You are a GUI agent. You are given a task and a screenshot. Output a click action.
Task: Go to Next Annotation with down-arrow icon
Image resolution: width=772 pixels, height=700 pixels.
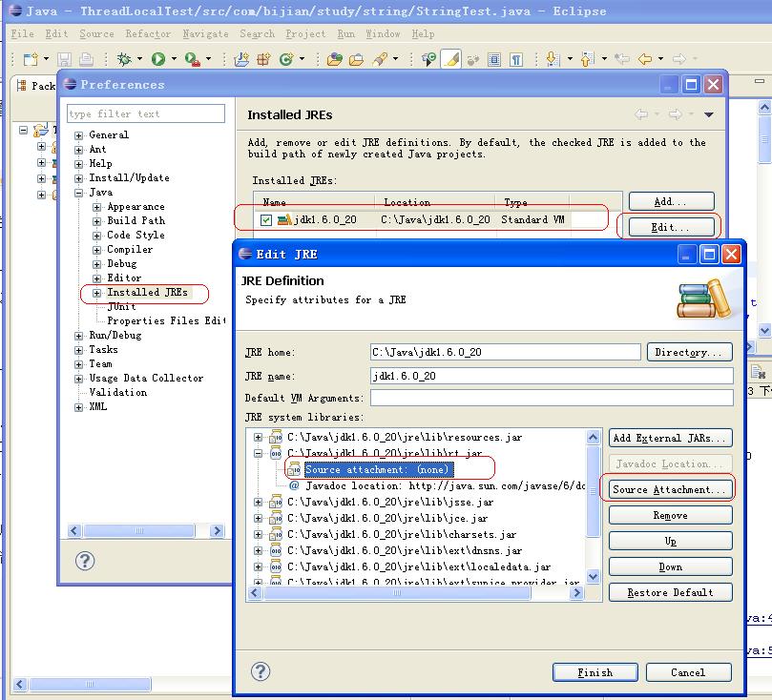click(x=553, y=59)
